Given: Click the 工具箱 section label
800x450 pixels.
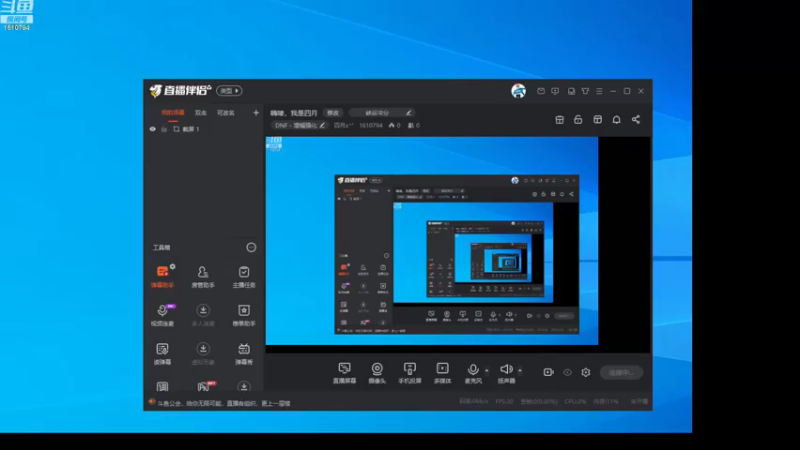Looking at the screenshot, I should tap(161, 247).
